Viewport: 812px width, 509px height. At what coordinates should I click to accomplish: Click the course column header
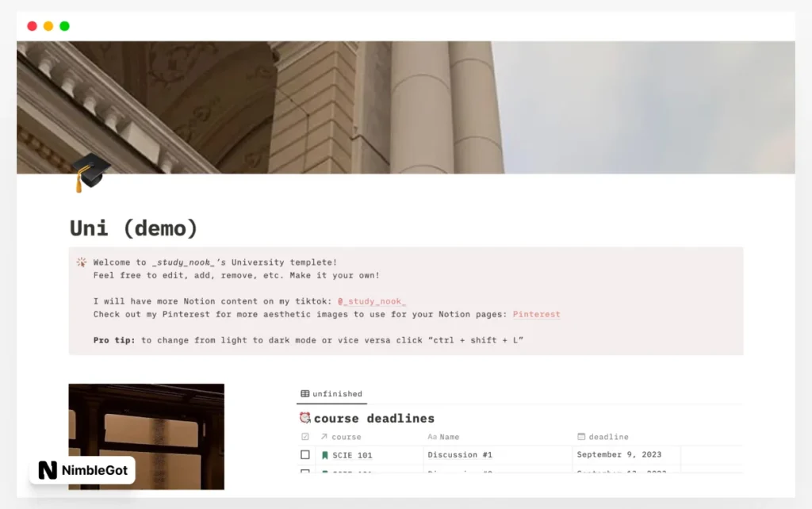(341, 437)
